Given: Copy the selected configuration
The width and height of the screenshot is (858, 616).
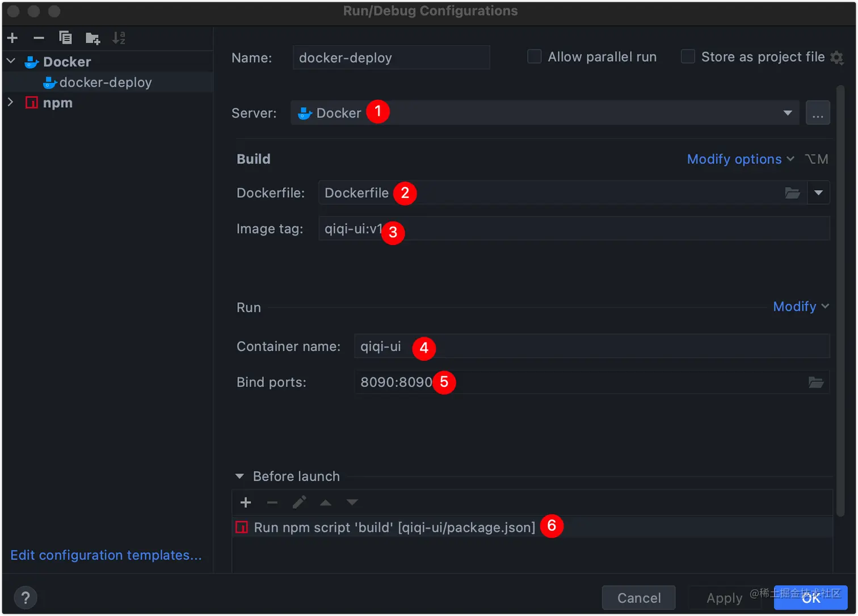Looking at the screenshot, I should pyautogui.click(x=65, y=38).
